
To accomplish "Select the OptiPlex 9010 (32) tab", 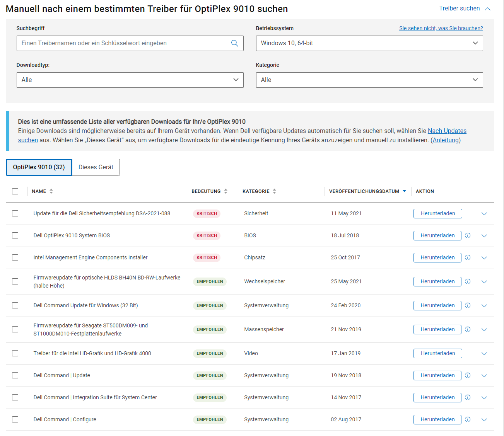I will click(x=39, y=167).
